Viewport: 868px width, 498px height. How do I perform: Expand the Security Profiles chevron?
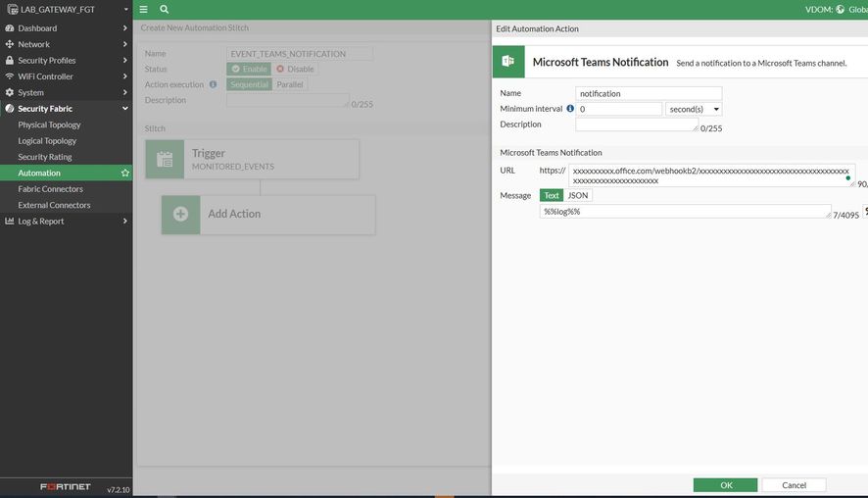pyautogui.click(x=125, y=61)
